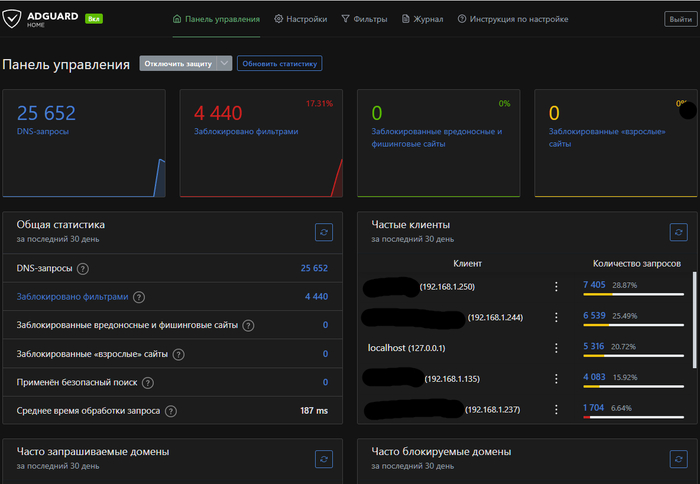Click help icon beside "Применён безопасный поиск"

pos(146,382)
